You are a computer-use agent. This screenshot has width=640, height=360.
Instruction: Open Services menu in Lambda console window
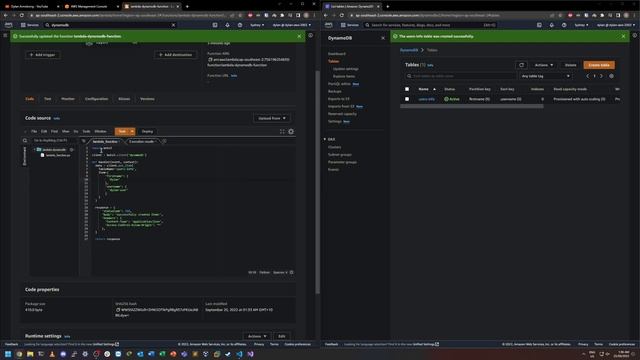(29, 25)
